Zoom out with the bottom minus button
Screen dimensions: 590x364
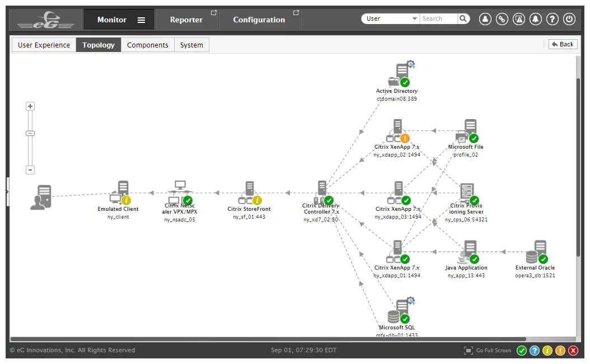point(30,170)
